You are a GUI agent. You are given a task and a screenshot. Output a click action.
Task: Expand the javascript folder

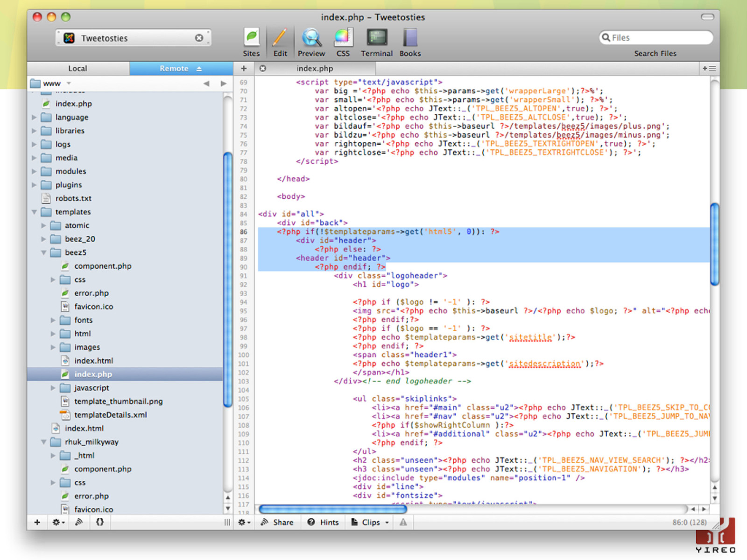click(x=53, y=388)
